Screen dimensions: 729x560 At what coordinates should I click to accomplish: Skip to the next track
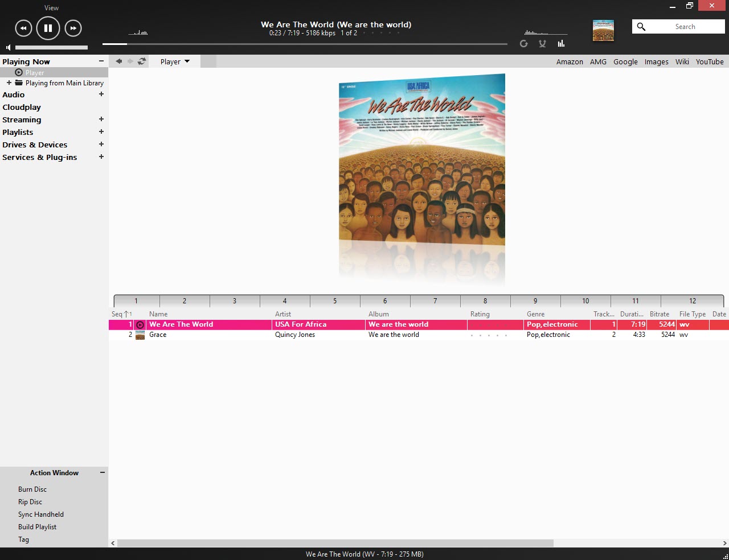point(73,28)
